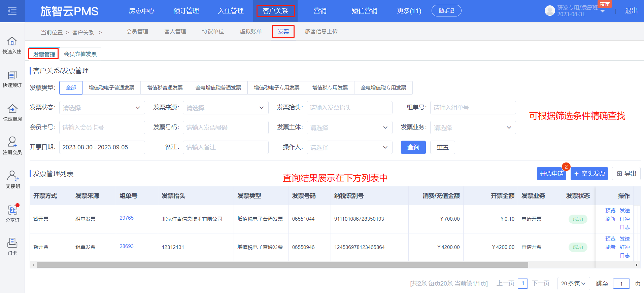Select 增值税电子普通发票 invoice type filter
Screen dimensions: 644x293
click(x=111, y=88)
